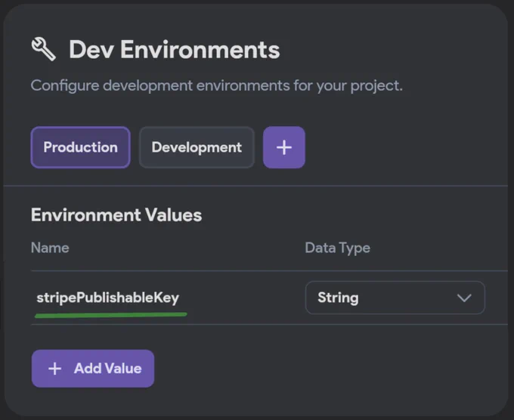Add a new environment with plus button

tap(284, 147)
